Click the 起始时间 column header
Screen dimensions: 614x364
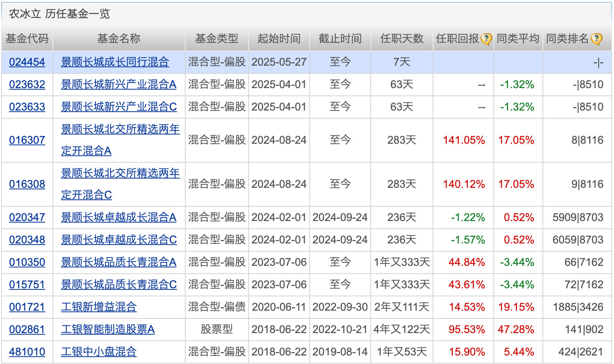[x=279, y=39]
